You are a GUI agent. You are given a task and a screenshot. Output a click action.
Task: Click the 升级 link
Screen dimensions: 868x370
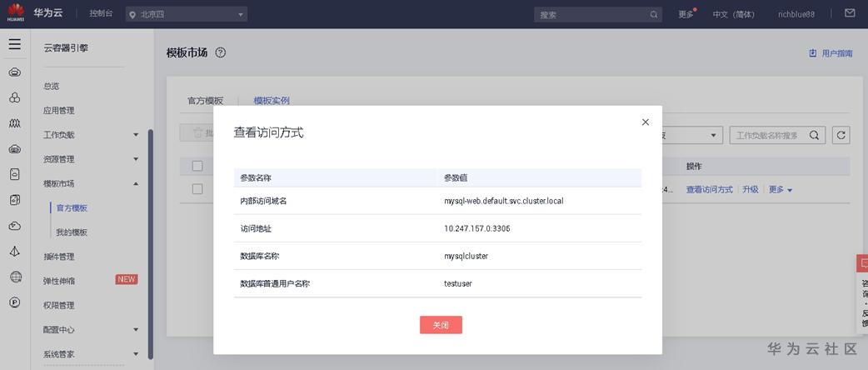[x=750, y=189]
